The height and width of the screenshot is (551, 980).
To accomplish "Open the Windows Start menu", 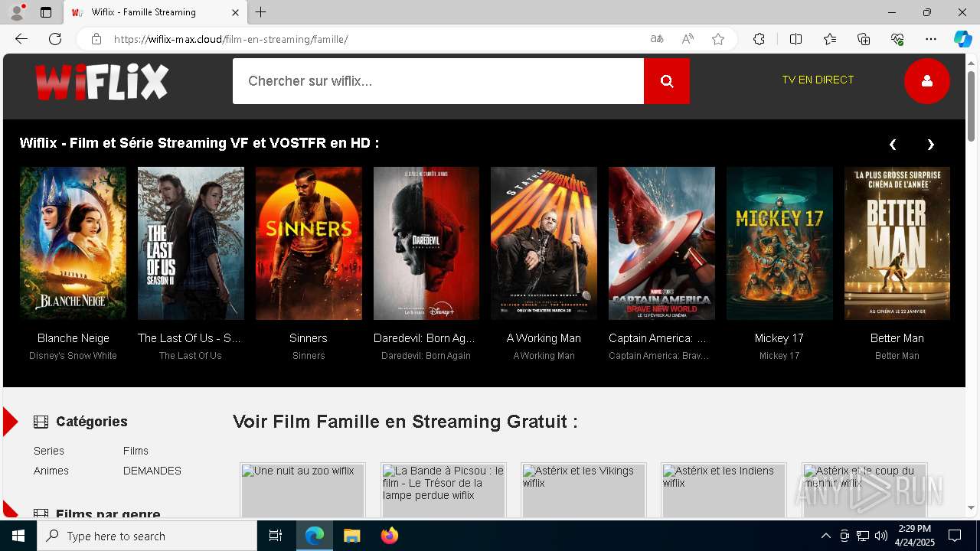I will [18, 536].
